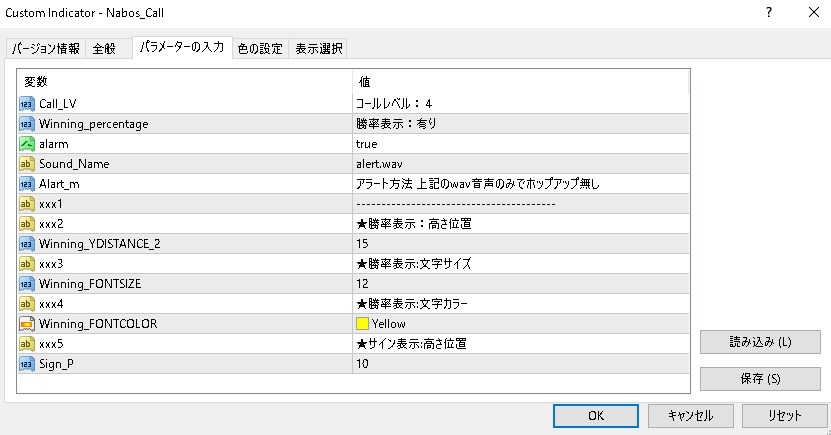Click the yellow color swatch for Winning_FONTCOLOR
The width and height of the screenshot is (831, 435).
coord(363,324)
